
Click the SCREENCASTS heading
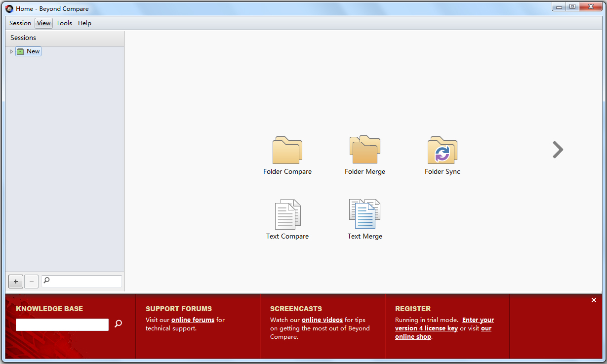click(x=296, y=309)
